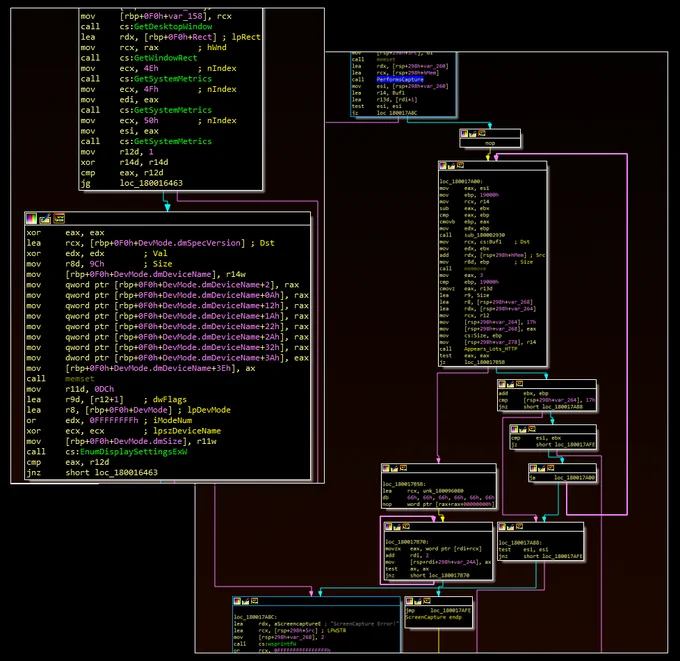Click the 'lea r14, Buf1' line
Screen dimensions: 680x661
point(378,93)
